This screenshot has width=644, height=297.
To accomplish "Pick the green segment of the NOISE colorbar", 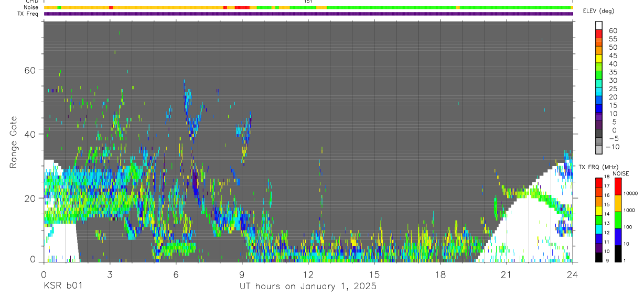I will click(618, 220).
